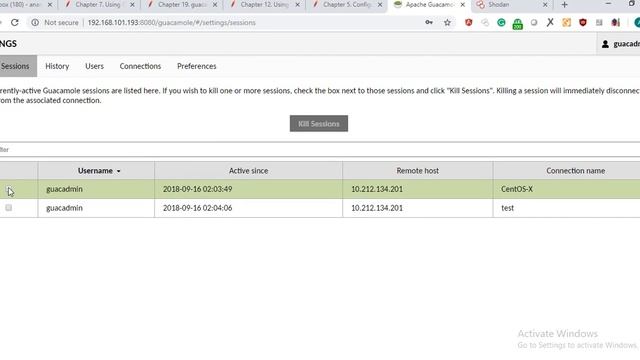
Task: Click the browser address bar URL
Action: pos(171,23)
